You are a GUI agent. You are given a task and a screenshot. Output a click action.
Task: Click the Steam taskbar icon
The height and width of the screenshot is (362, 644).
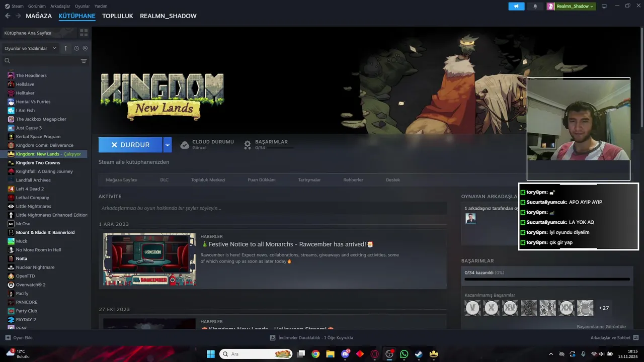pos(419,354)
